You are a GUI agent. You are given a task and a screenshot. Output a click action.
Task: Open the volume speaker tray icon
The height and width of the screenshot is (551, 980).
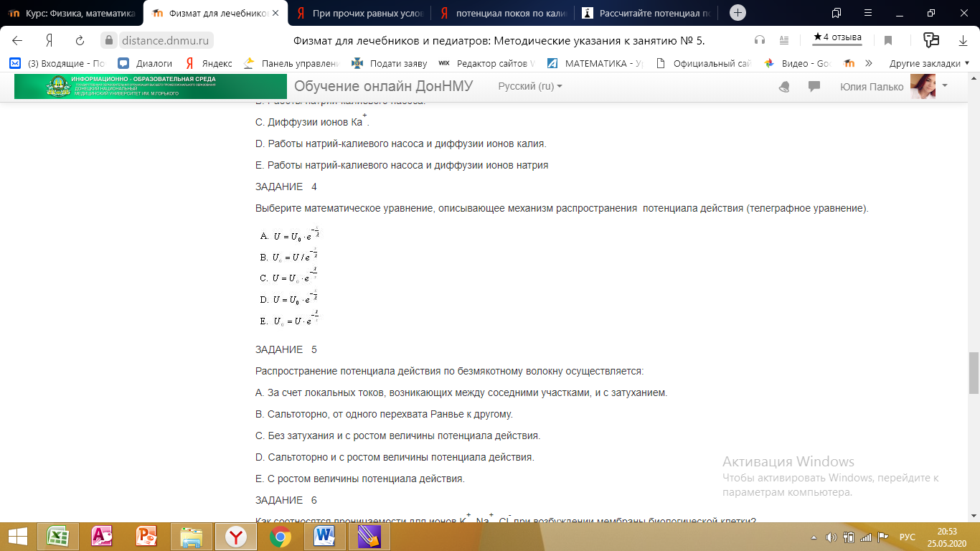(x=831, y=537)
